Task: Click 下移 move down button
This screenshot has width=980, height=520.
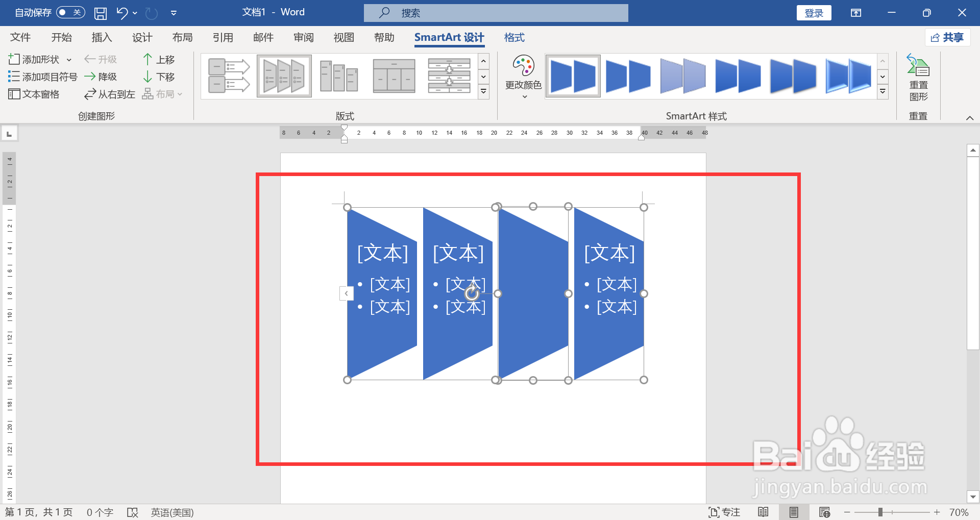Action: [x=159, y=77]
